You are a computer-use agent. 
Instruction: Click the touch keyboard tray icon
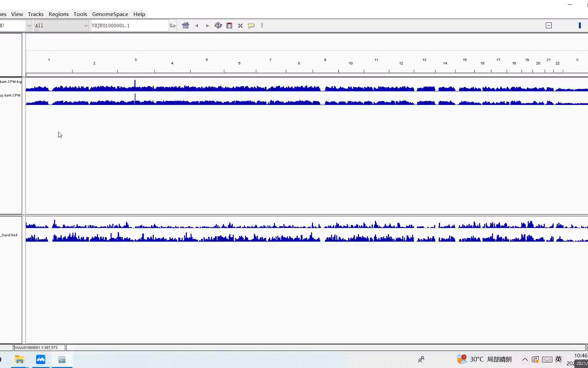tap(547, 359)
